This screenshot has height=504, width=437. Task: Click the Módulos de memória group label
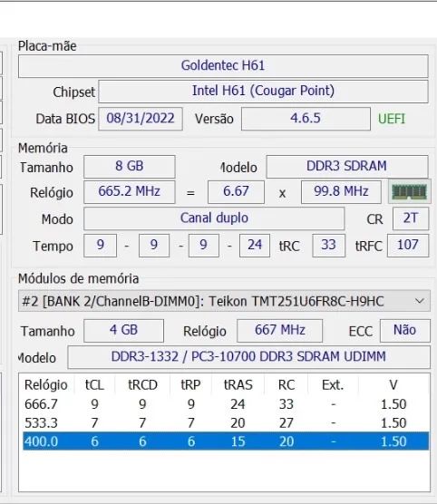(79, 278)
